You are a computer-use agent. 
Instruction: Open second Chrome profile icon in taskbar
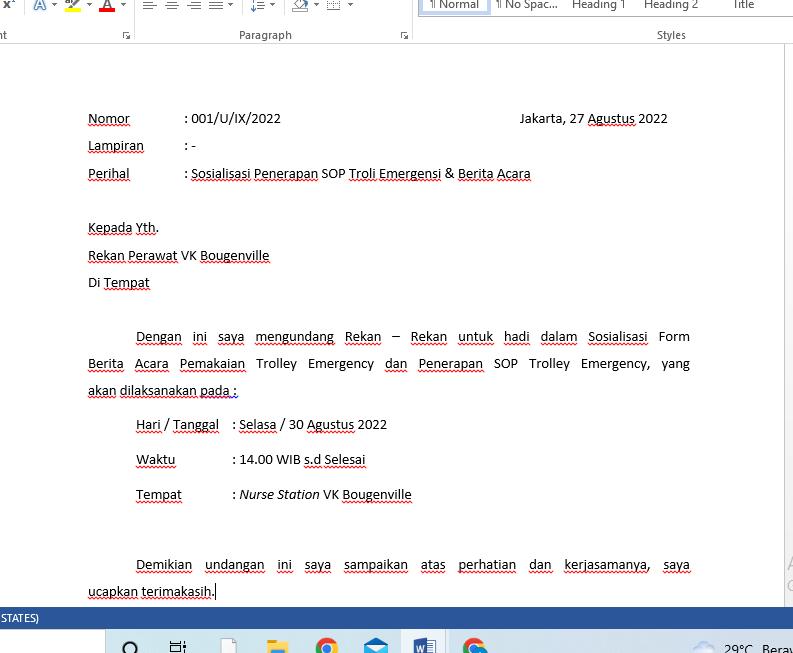[474, 646]
